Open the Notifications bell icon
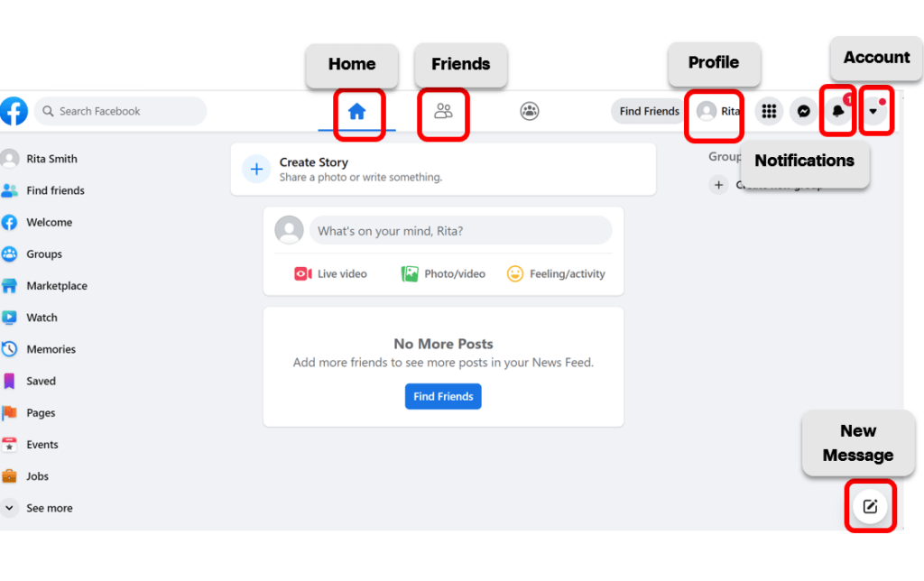The height and width of the screenshot is (581, 924). (838, 111)
